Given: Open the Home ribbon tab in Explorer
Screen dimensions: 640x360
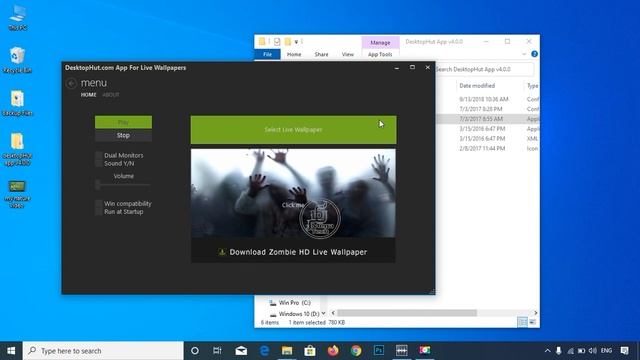Looking at the screenshot, I should (x=294, y=54).
